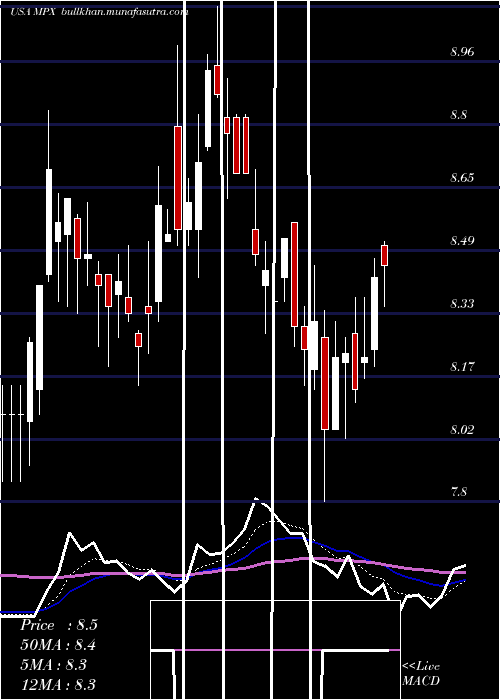Click the USA MPX ticker title

[x=33, y=12]
